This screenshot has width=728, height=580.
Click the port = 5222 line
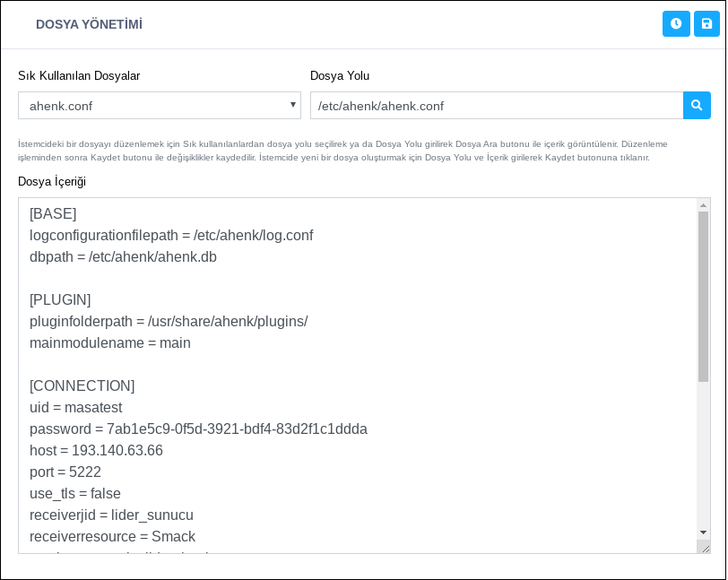(65, 472)
